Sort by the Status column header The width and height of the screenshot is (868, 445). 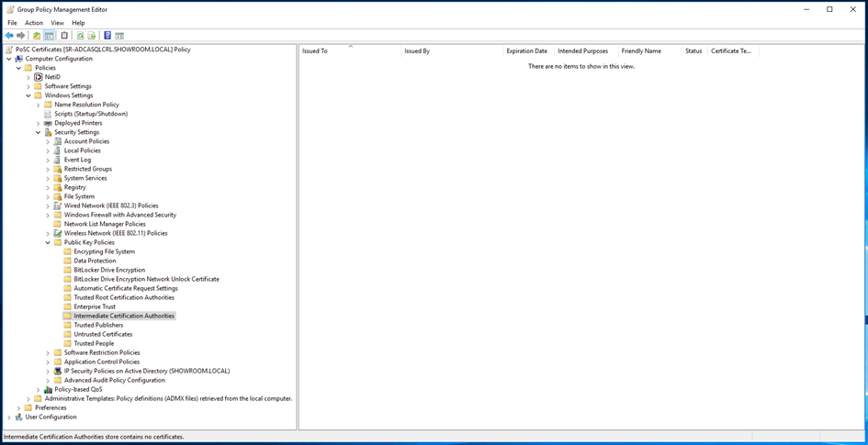pyautogui.click(x=694, y=50)
